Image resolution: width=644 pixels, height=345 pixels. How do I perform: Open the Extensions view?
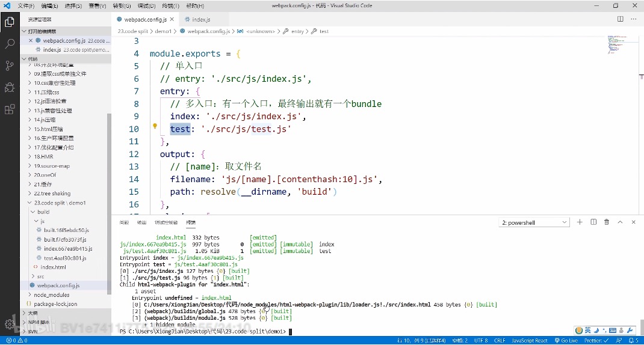[x=10, y=109]
